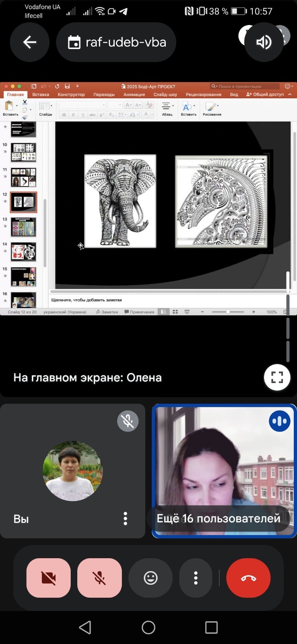Click the zoom slider handle

pyautogui.click(x=228, y=312)
